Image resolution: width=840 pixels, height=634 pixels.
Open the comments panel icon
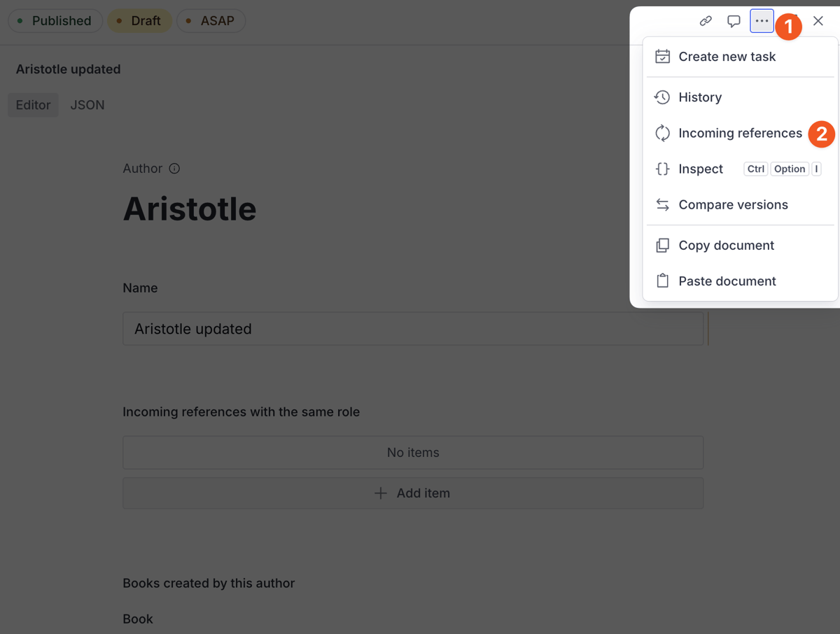(734, 21)
